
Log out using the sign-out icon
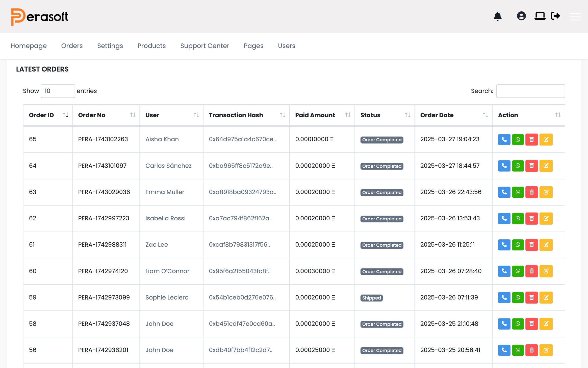click(555, 16)
